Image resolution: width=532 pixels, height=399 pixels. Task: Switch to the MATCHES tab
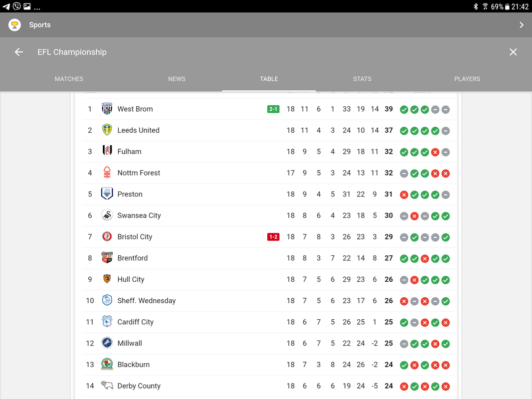69,79
